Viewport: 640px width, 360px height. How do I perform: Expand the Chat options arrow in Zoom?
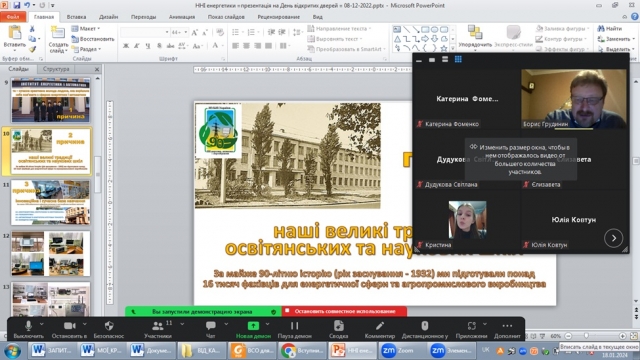tap(226, 324)
